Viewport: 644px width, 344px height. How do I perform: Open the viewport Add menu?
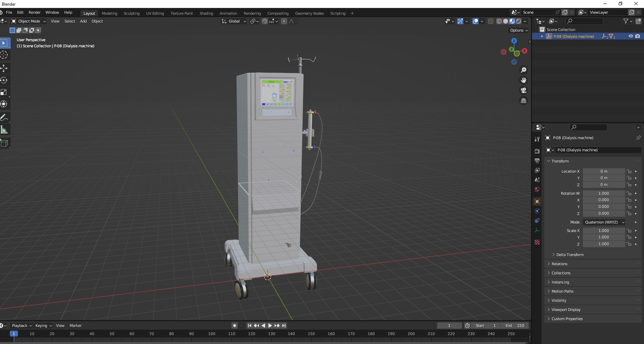(83, 21)
